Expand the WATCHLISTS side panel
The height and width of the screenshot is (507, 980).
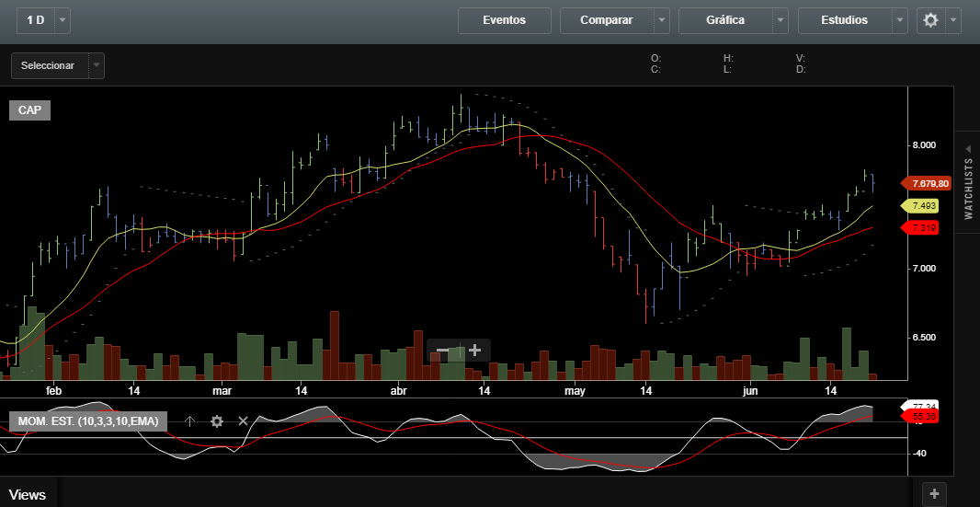tap(967, 181)
